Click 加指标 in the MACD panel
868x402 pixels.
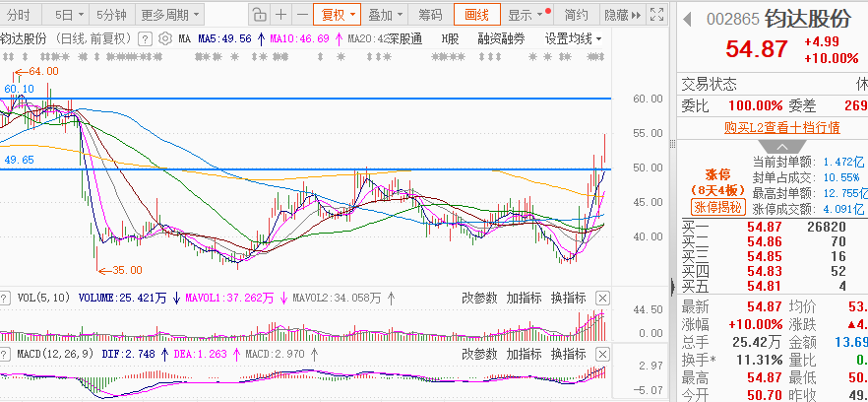pos(524,355)
